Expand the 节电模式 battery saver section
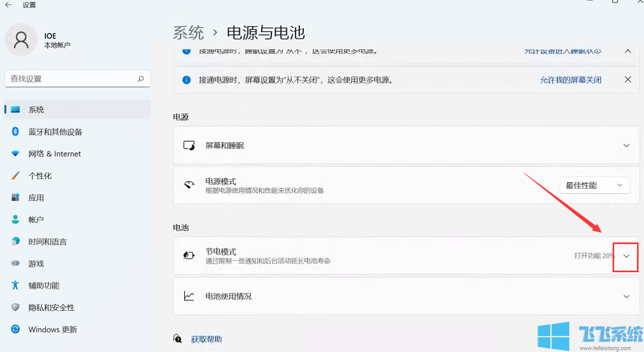 tap(626, 255)
